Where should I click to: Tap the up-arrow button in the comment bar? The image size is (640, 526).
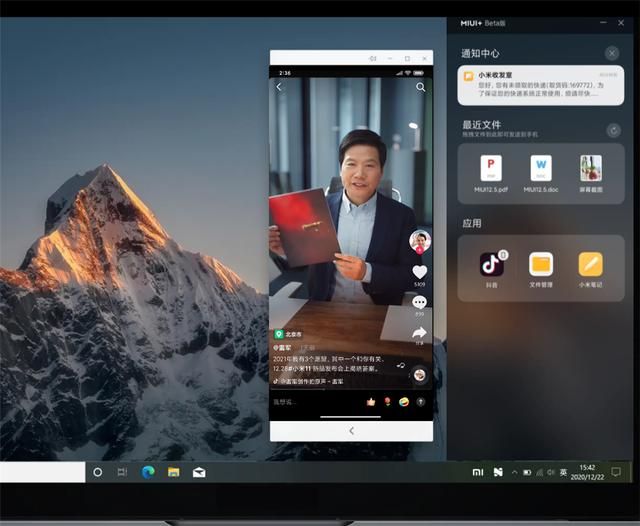coord(420,402)
